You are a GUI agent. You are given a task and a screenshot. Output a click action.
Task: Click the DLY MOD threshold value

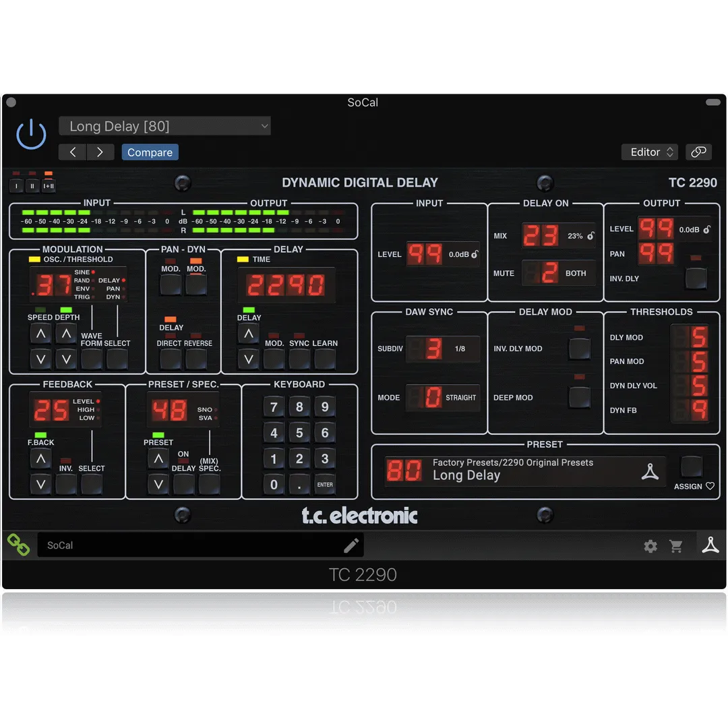tap(690, 337)
